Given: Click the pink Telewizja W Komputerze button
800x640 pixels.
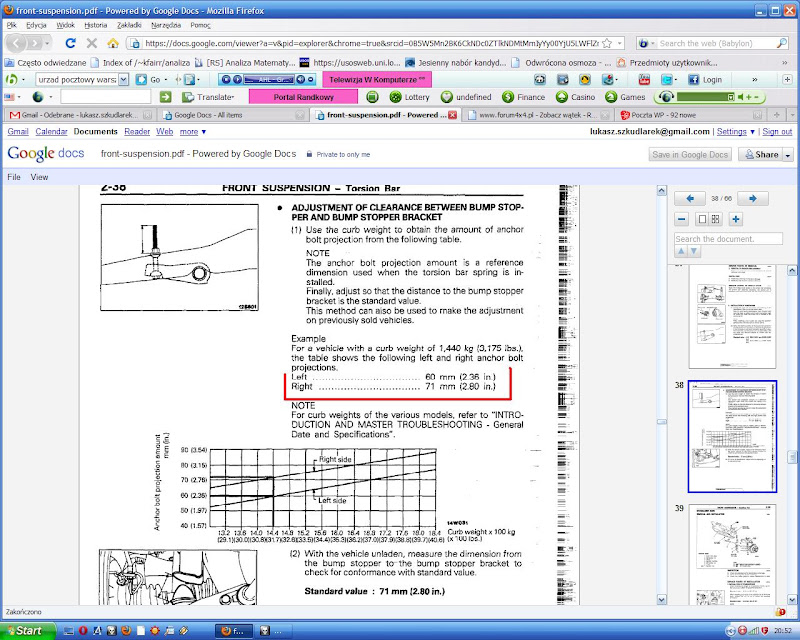Looking at the screenshot, I should [x=377, y=80].
